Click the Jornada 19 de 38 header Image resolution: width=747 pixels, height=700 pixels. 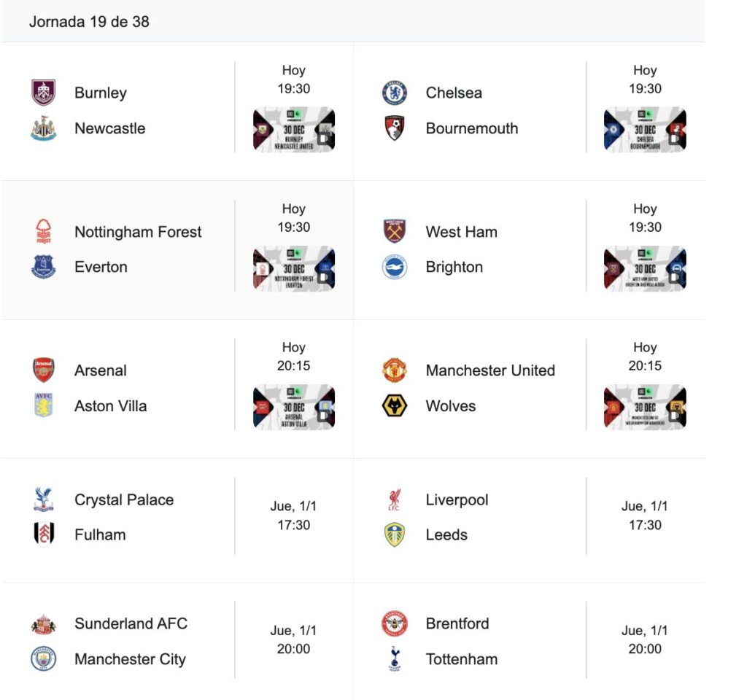tap(89, 22)
